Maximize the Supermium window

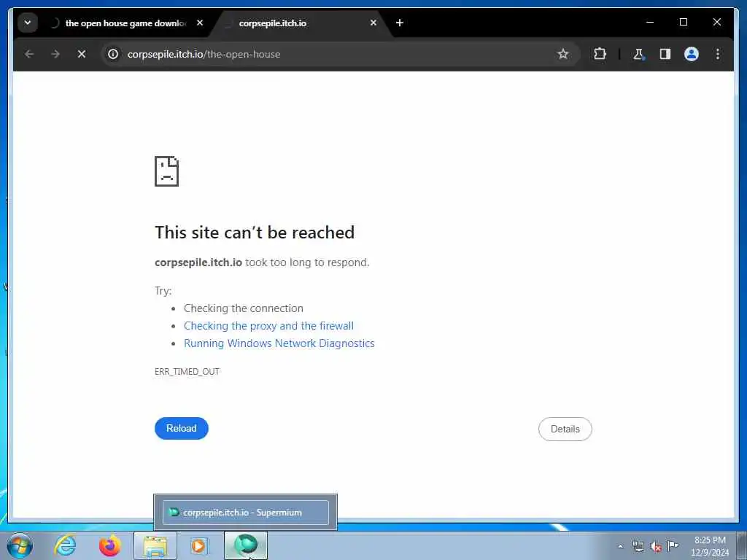tap(683, 23)
